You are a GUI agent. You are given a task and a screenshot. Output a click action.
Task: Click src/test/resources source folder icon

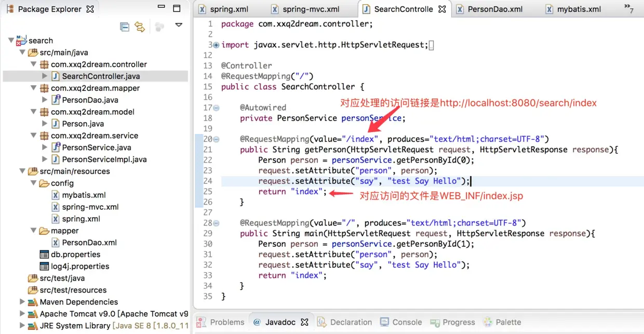click(x=33, y=290)
